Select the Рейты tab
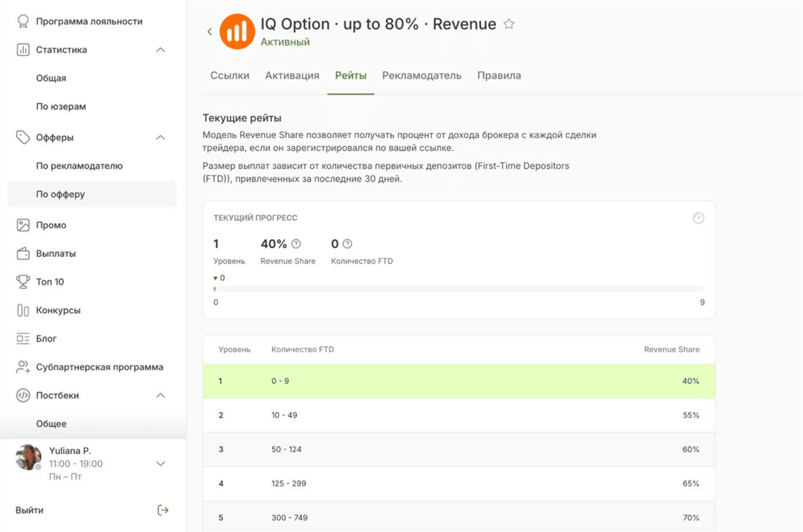The width and height of the screenshot is (803, 532). click(351, 76)
